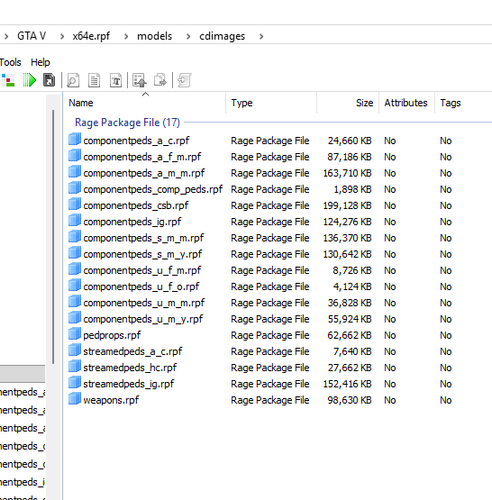
Task: Sort by the Attributes column header
Action: coord(406,103)
